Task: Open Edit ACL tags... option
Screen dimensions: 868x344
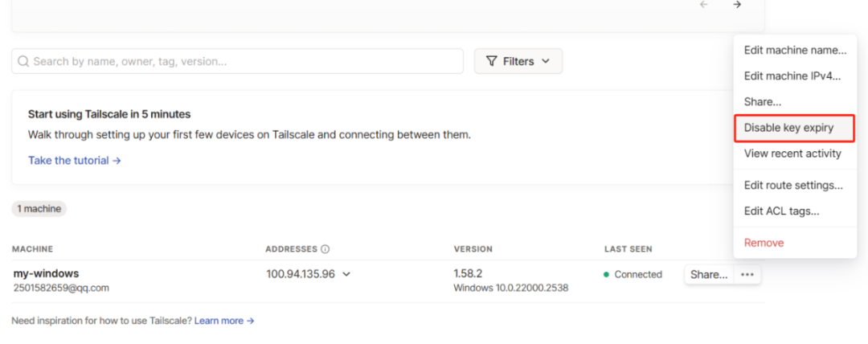Action: pos(795,211)
